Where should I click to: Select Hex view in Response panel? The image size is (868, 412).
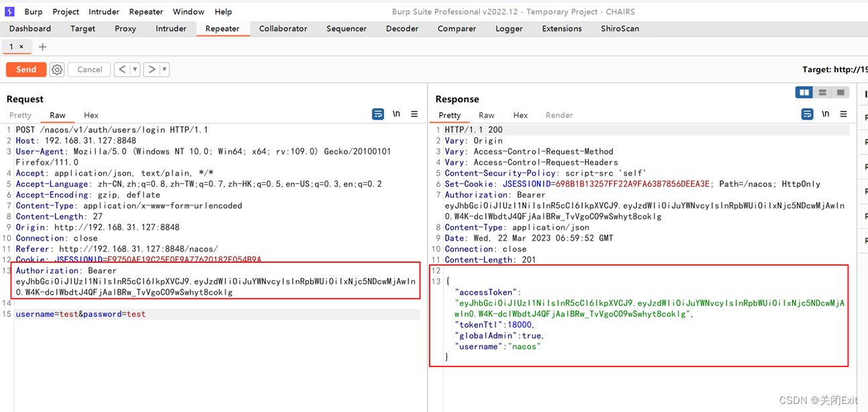click(520, 115)
